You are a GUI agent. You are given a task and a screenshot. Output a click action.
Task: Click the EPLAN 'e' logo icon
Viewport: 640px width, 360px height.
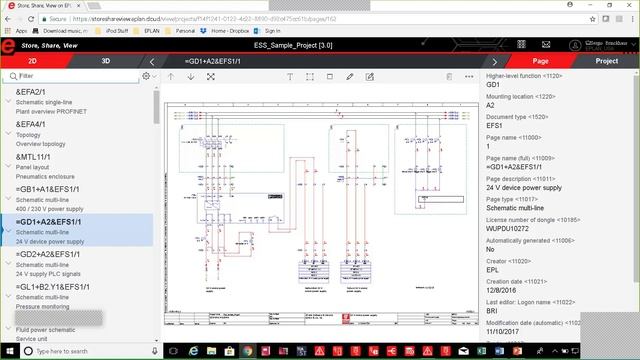point(7,46)
